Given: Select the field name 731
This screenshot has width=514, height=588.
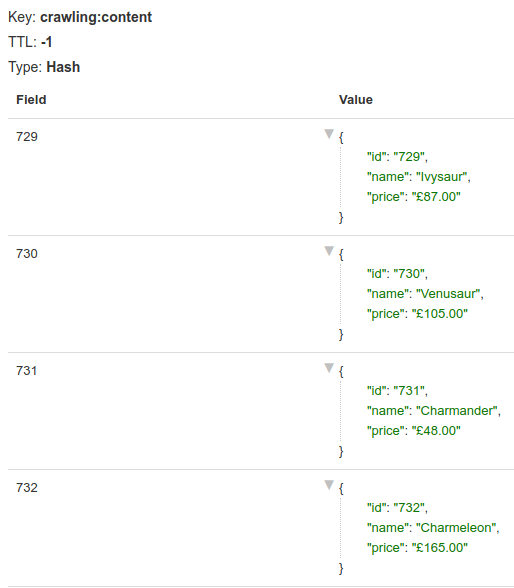Looking at the screenshot, I should 27,370.
